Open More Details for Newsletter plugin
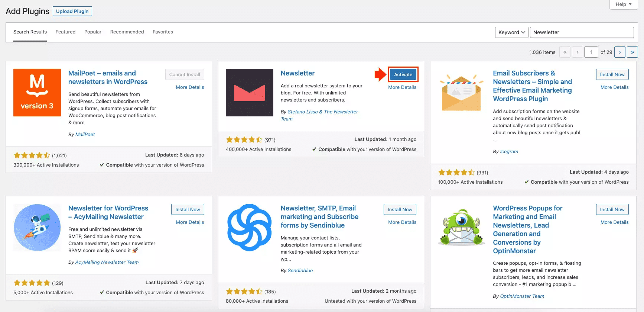The height and width of the screenshot is (312, 644). 402,87
